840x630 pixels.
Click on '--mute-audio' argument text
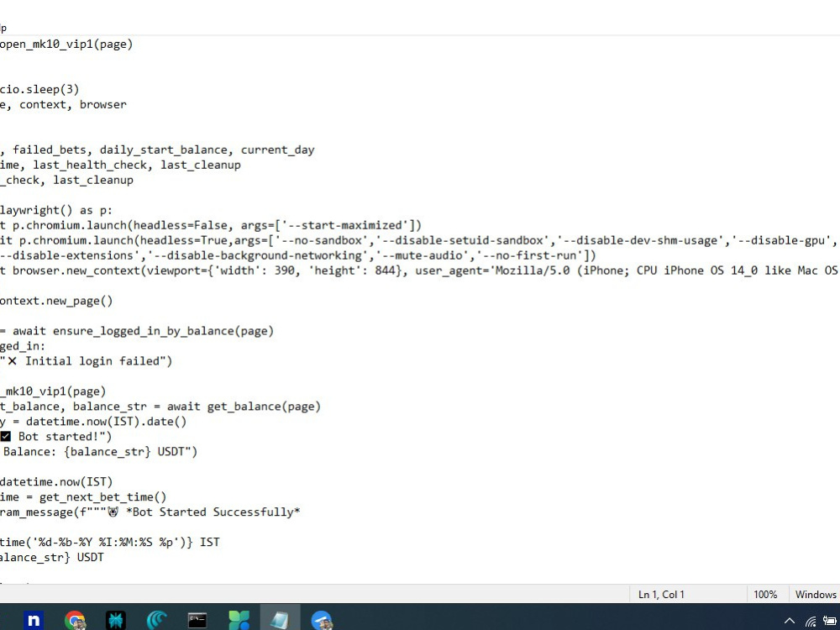click(422, 255)
